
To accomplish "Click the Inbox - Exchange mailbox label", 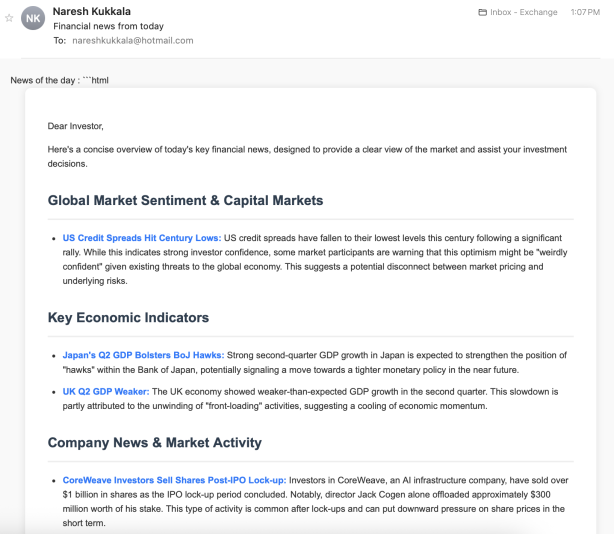I will point(524,12).
